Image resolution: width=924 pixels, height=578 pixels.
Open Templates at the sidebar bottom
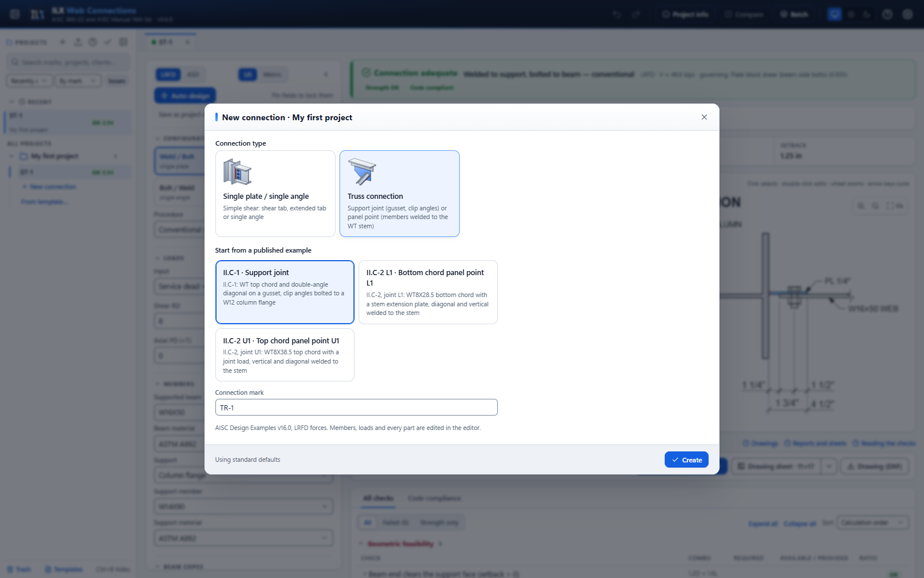63,569
